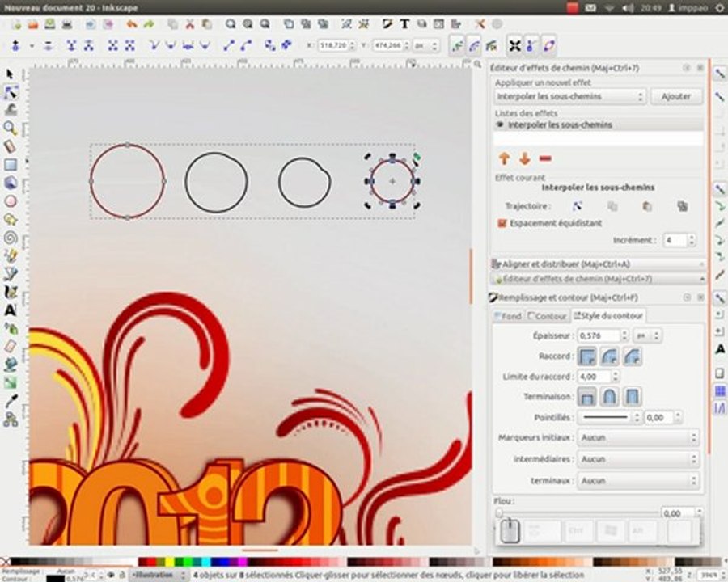Click the Cut scissors icon
The height and width of the screenshot is (582, 728).
[x=189, y=24]
